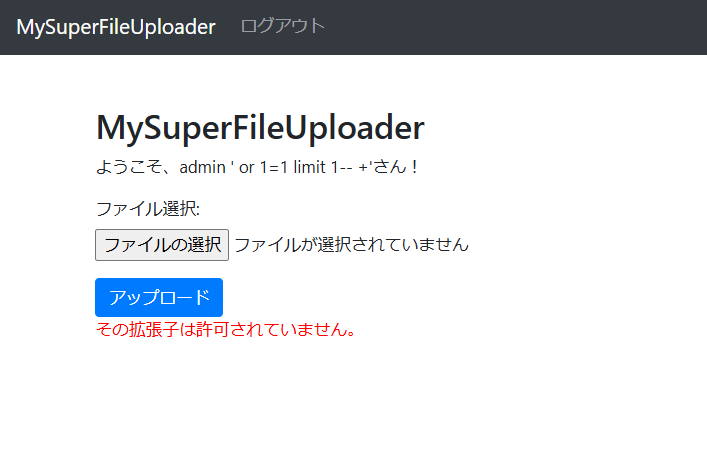Image resolution: width=707 pixels, height=461 pixels.
Task: Submit with the blue アップロード button
Action: pyautogui.click(x=159, y=297)
